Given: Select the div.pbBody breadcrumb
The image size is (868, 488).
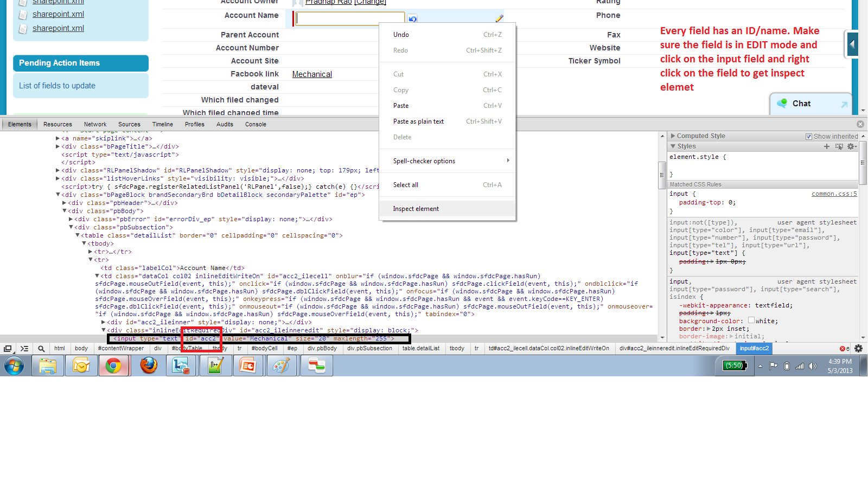Looking at the screenshot, I should (322, 349).
